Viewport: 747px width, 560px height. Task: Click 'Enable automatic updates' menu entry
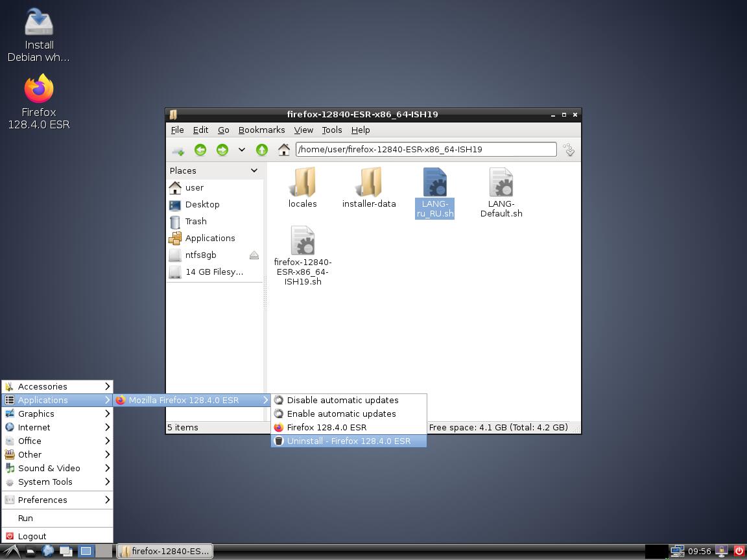coord(349,414)
